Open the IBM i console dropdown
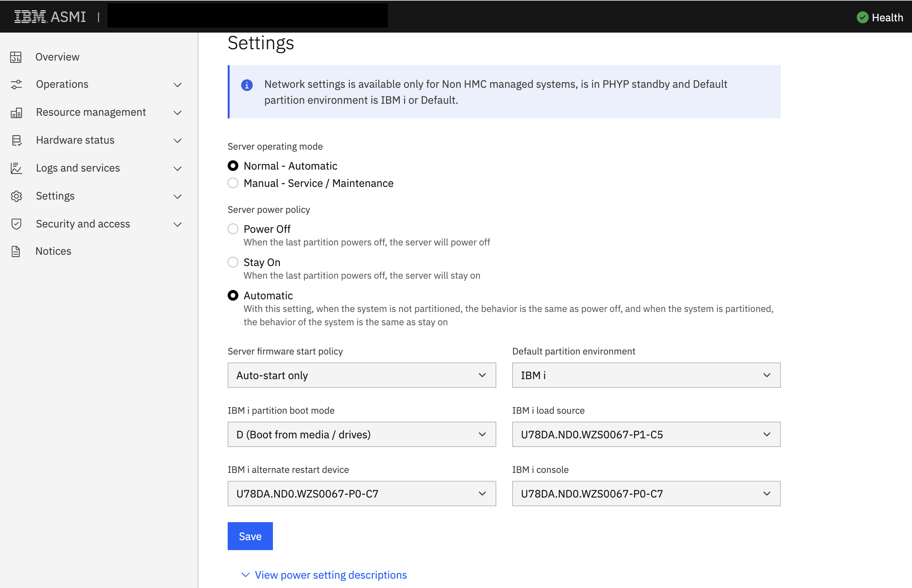The width and height of the screenshot is (912, 588). [646, 494]
